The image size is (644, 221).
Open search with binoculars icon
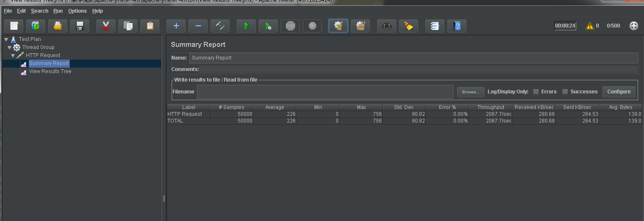click(386, 26)
